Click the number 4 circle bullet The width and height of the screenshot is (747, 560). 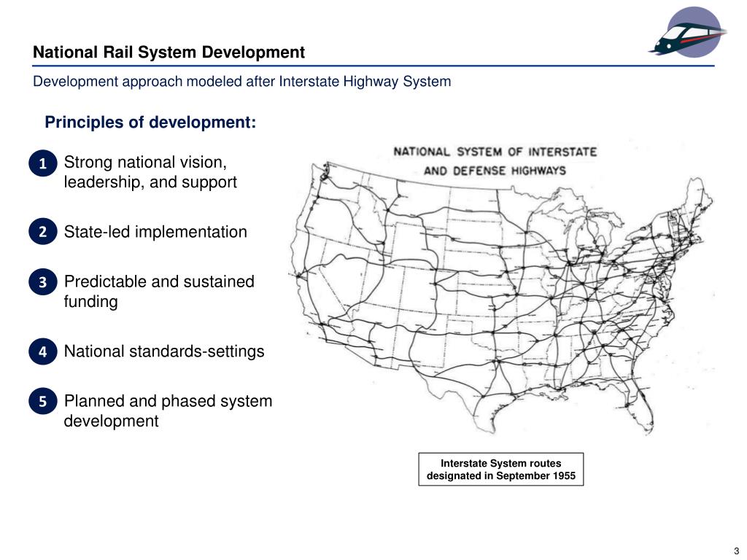[43, 351]
